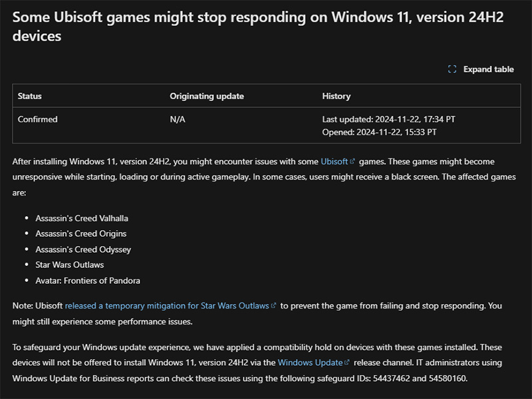Click the expand icon beside Expand table
Viewport: 532px width, 399px height.
pos(452,69)
